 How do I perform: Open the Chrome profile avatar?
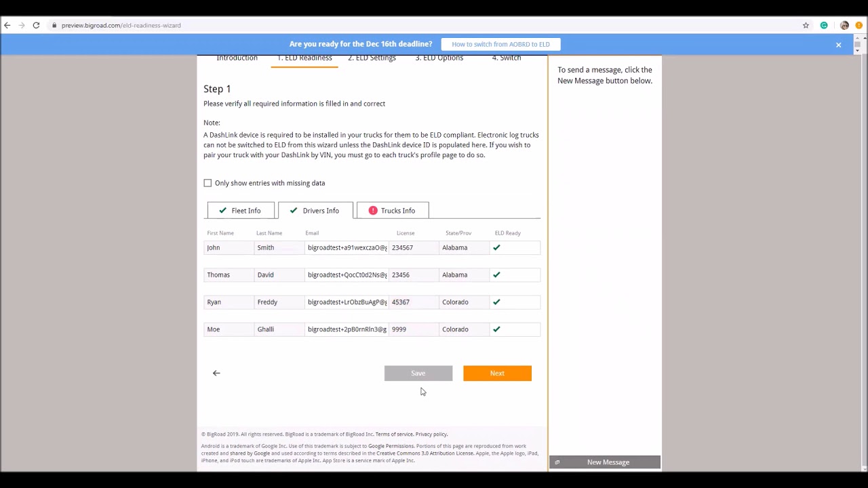844,25
